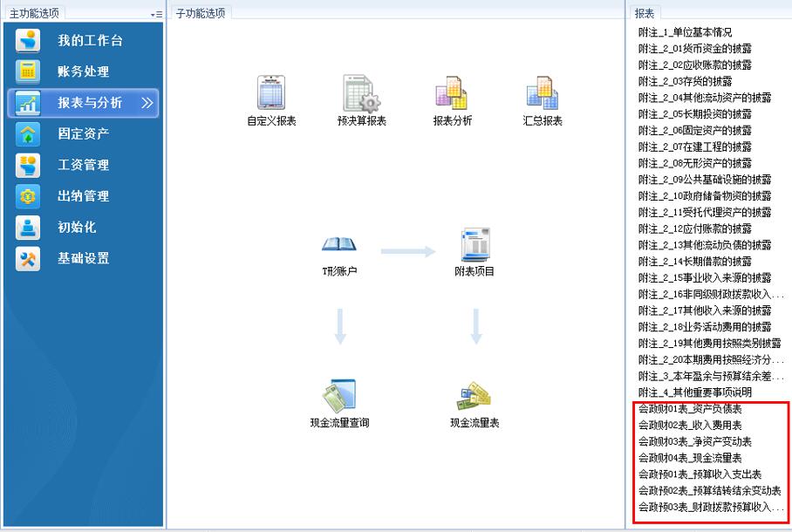Select 附注_2_05长期投资的披露
792x532 pixels.
tap(695, 114)
